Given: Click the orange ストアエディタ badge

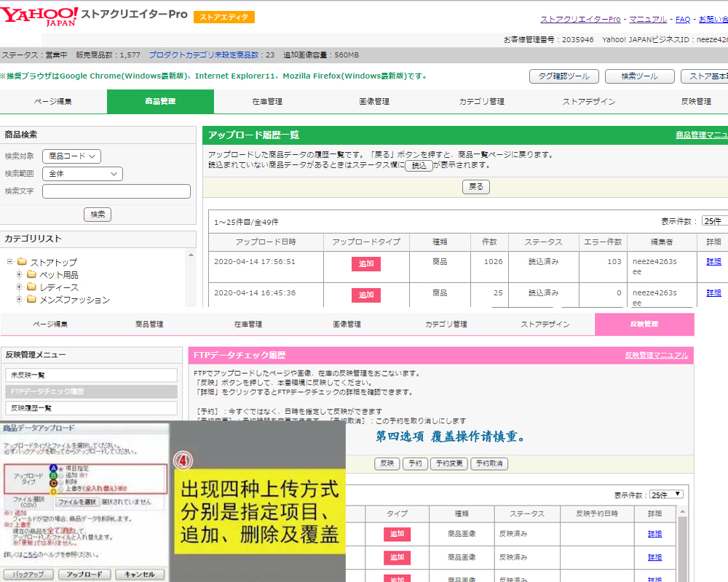Looking at the screenshot, I should (223, 17).
